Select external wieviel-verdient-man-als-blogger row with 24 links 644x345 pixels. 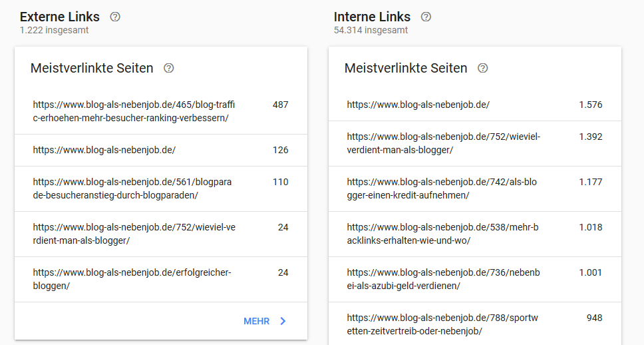click(161, 234)
